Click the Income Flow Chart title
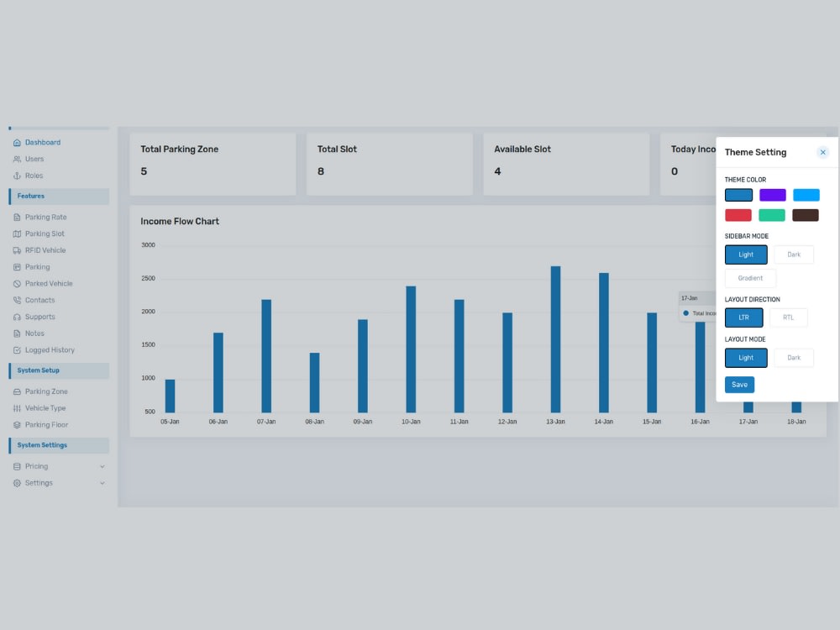 point(180,221)
